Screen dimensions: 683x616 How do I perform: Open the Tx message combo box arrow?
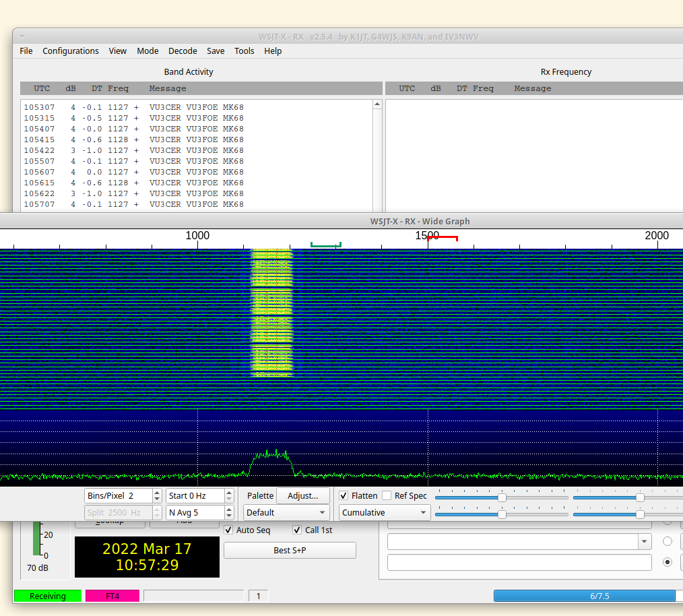click(x=644, y=541)
